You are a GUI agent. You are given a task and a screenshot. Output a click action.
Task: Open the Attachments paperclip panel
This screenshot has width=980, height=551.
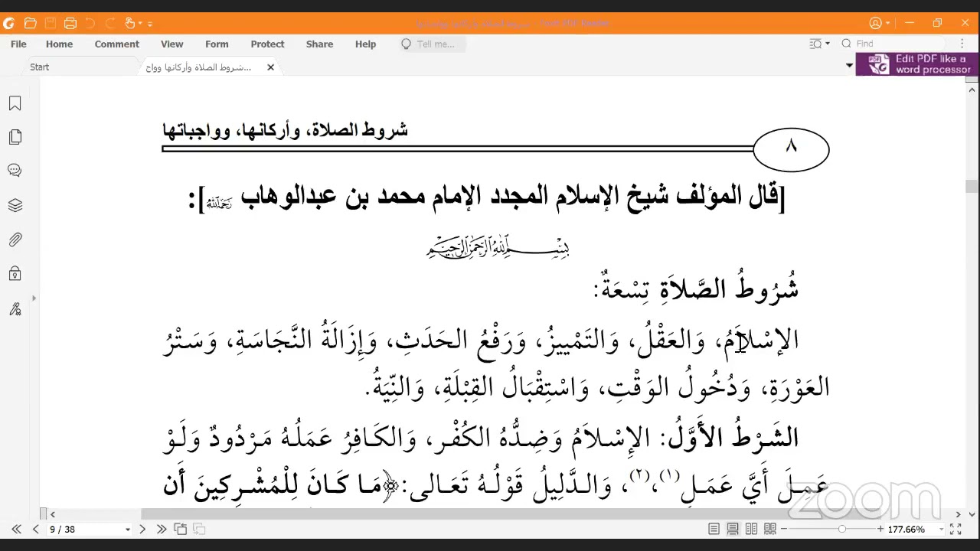15,240
